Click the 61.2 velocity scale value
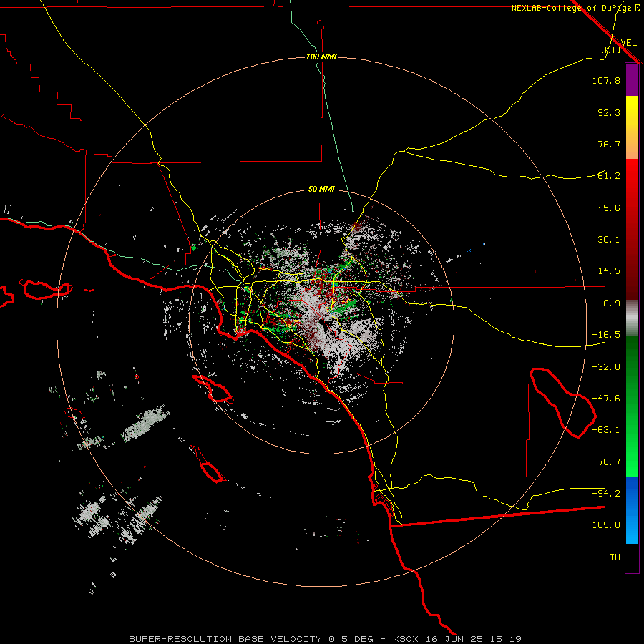This screenshot has width=644, height=644. pos(609,176)
